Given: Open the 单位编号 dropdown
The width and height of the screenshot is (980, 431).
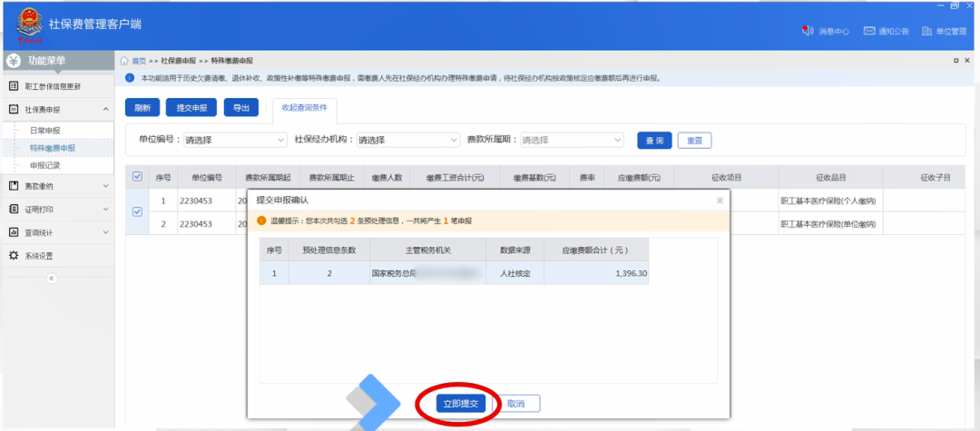Looking at the screenshot, I should (235, 140).
